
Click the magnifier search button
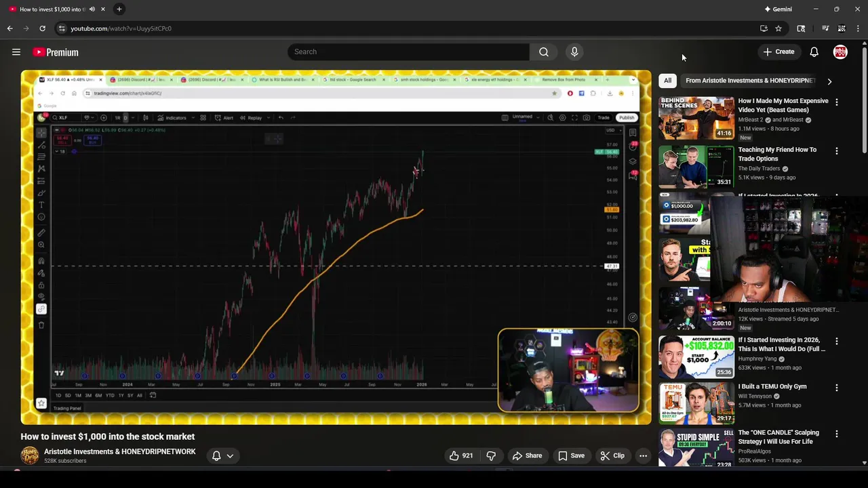[x=544, y=52]
